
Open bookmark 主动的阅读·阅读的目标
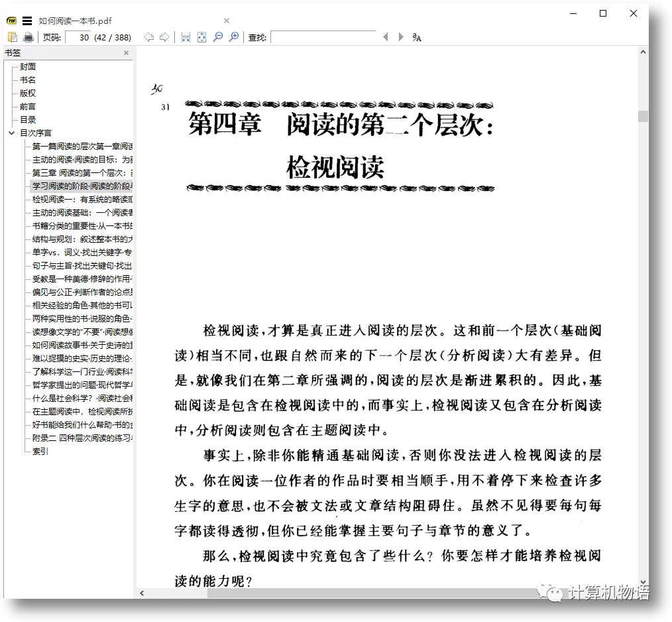pyautogui.click(x=82, y=160)
